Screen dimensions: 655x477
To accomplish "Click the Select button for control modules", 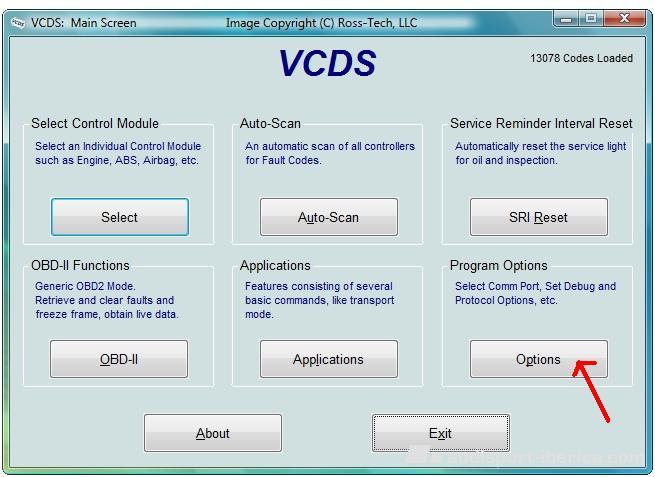I will click(120, 217).
